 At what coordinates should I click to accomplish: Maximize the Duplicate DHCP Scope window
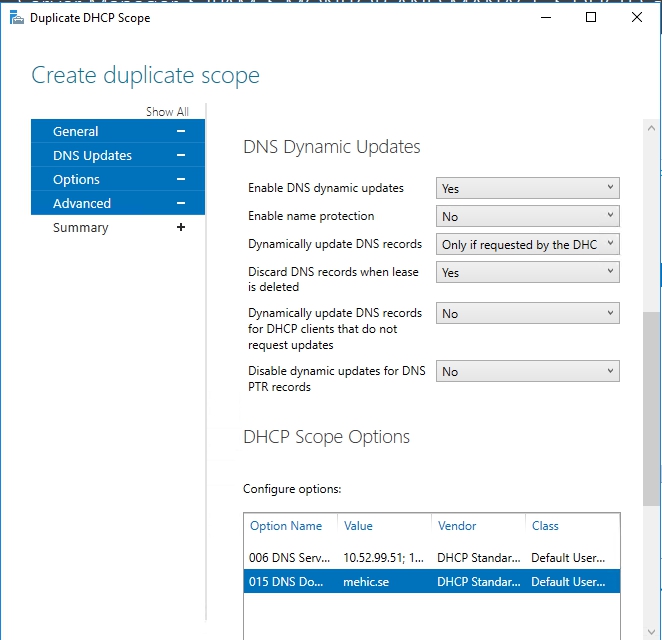[591, 17]
